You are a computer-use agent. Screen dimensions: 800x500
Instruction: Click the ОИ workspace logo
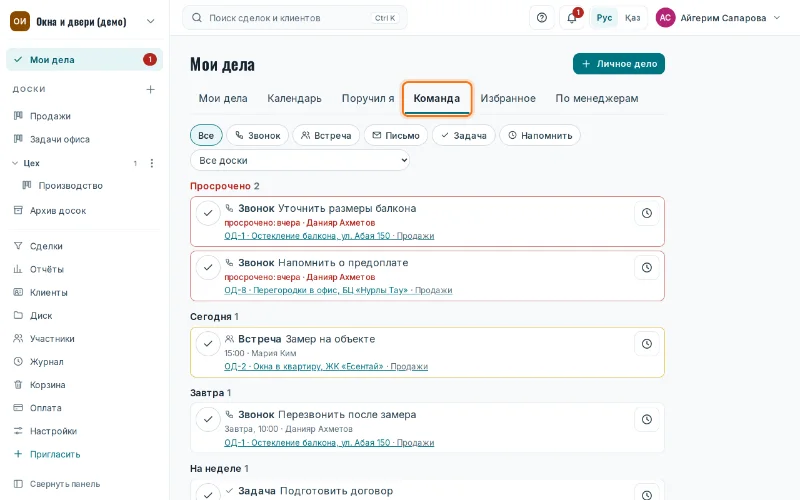(20, 21)
